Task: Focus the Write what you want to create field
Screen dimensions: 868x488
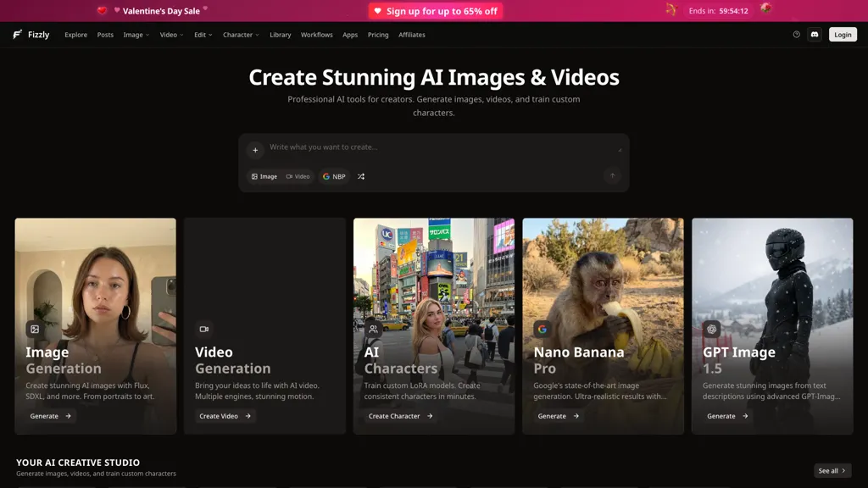Action: (440, 148)
